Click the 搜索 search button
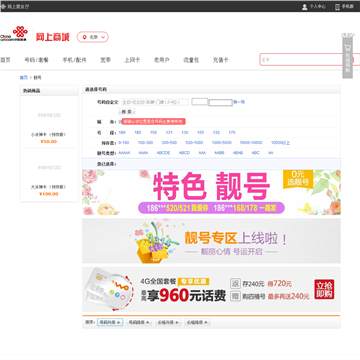This screenshot has height=360, width=360. (x=127, y=112)
